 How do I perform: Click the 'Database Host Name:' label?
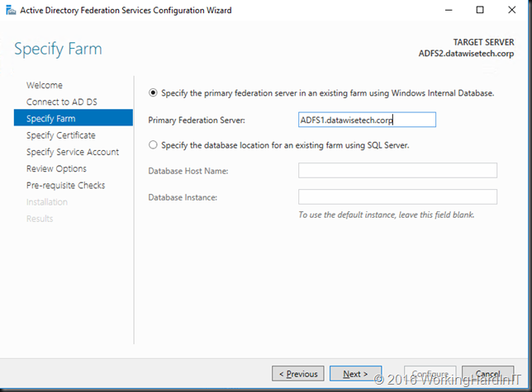[x=188, y=171]
